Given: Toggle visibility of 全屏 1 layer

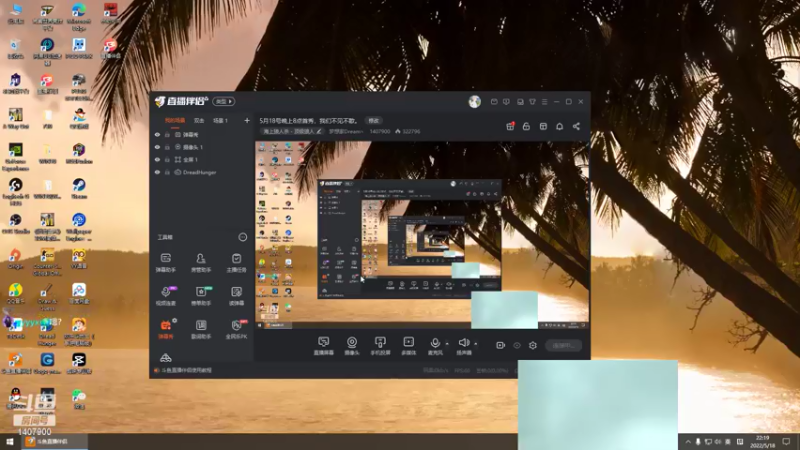Looking at the screenshot, I should click(x=157, y=160).
